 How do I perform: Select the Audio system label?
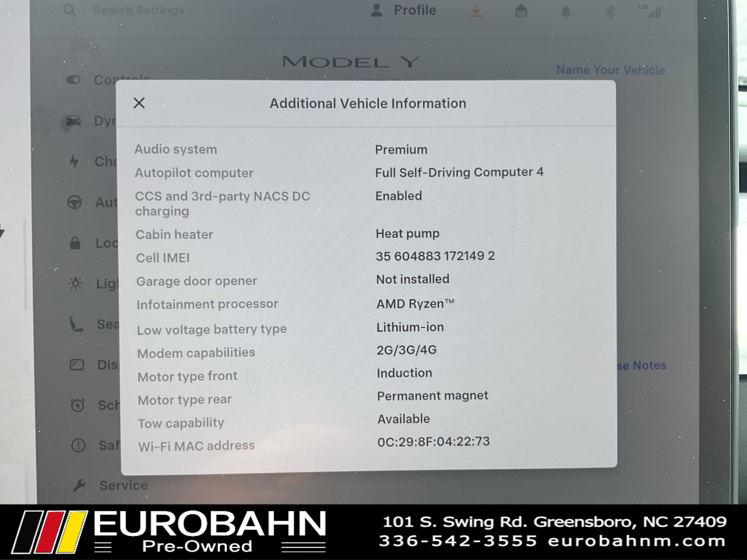pos(176,149)
